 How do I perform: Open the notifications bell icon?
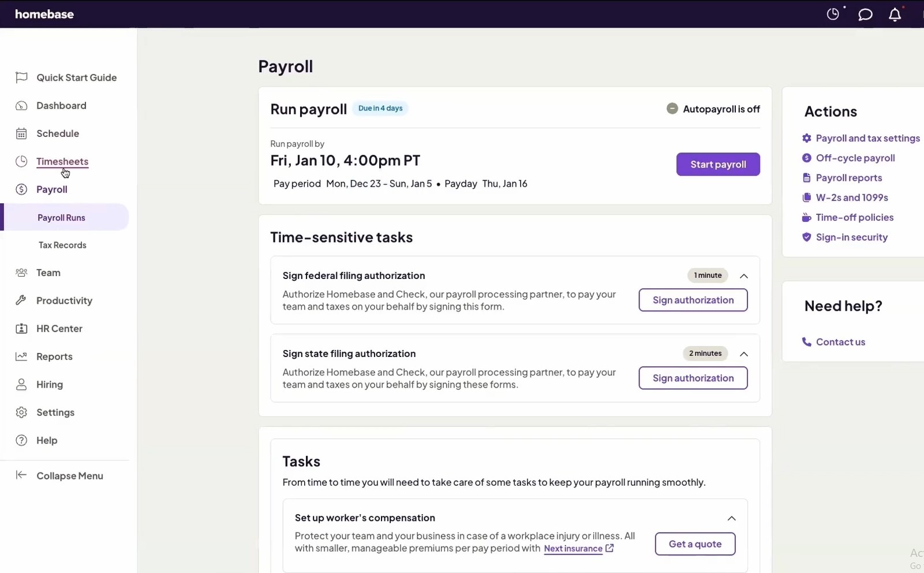894,14
